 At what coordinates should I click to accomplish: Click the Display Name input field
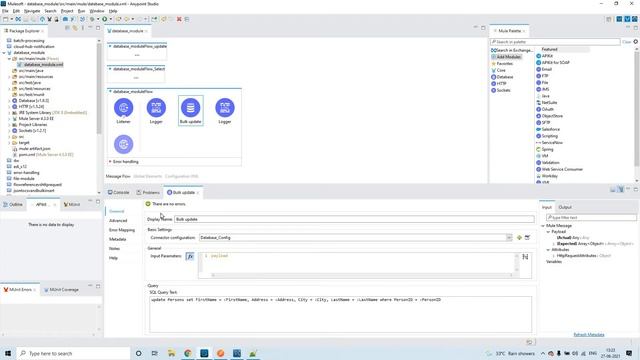click(354, 219)
